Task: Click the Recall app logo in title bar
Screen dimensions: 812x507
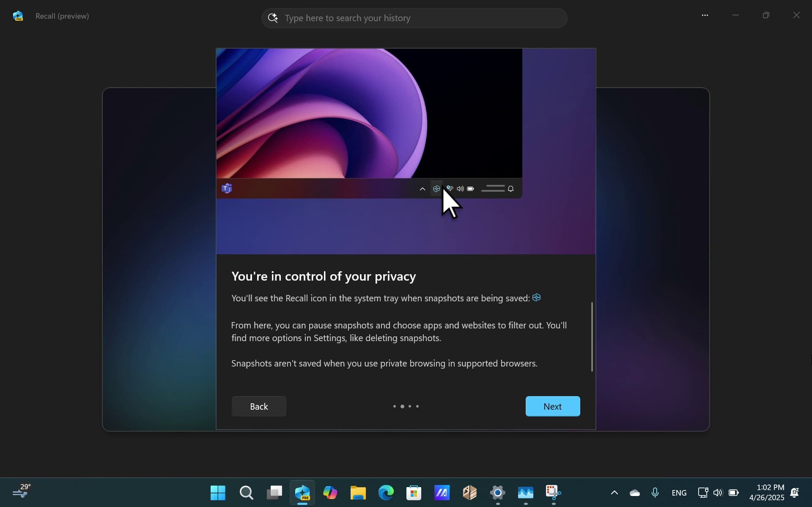Action: [18, 16]
